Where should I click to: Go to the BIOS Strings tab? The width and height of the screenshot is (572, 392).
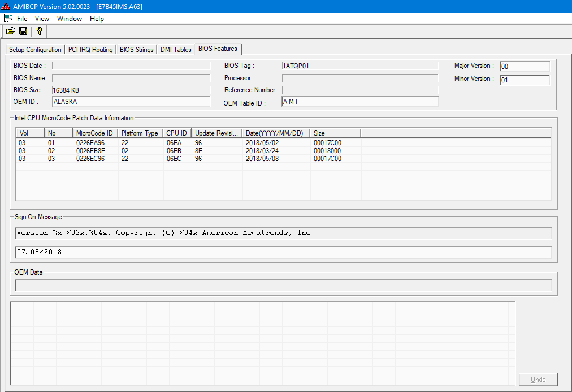136,50
